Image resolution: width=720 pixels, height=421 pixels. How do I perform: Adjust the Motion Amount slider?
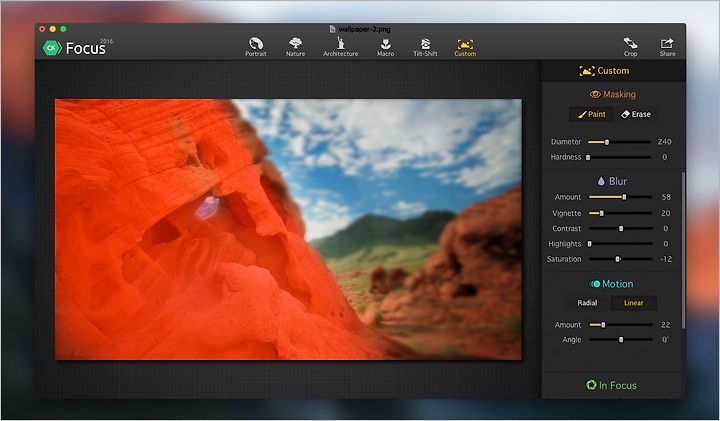point(620,325)
